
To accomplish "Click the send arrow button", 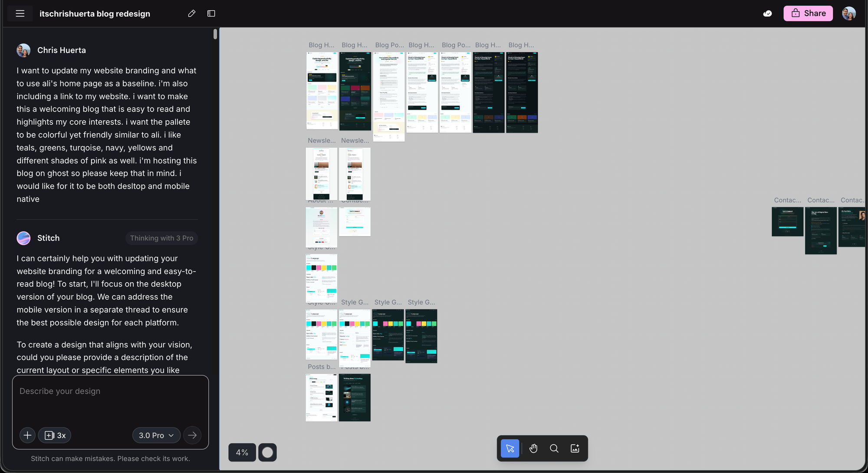I will click(x=192, y=435).
